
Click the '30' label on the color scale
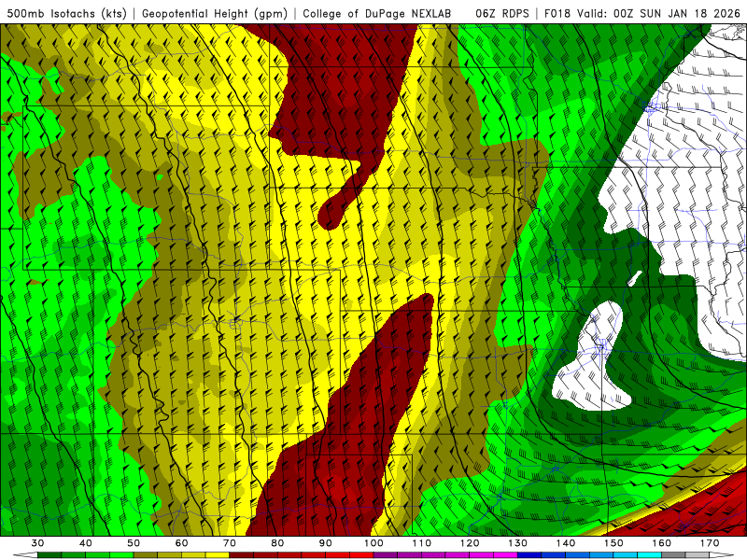pos(37,543)
